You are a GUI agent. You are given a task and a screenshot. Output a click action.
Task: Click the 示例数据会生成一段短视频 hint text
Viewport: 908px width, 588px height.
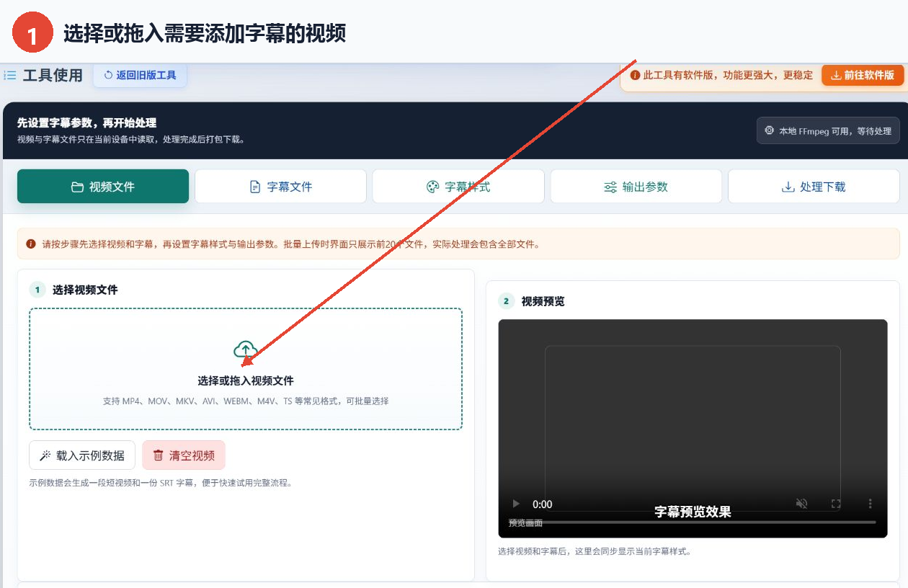[x=160, y=483]
